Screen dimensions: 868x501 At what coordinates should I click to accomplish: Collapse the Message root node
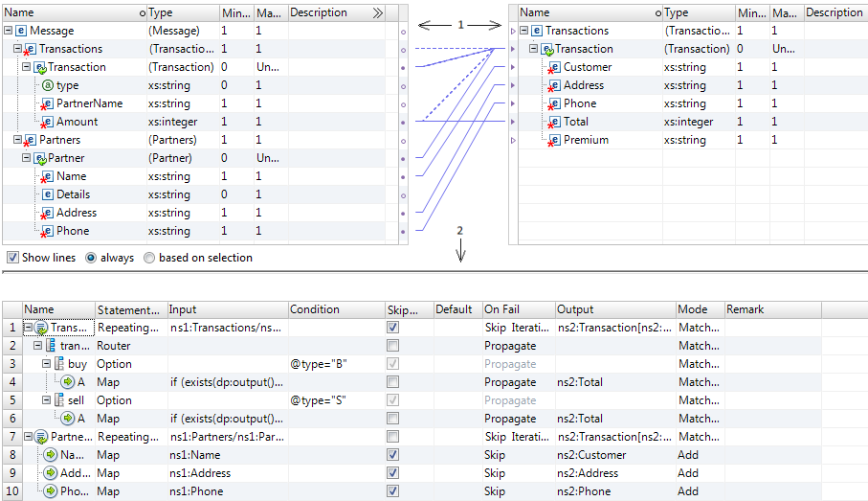(9, 31)
